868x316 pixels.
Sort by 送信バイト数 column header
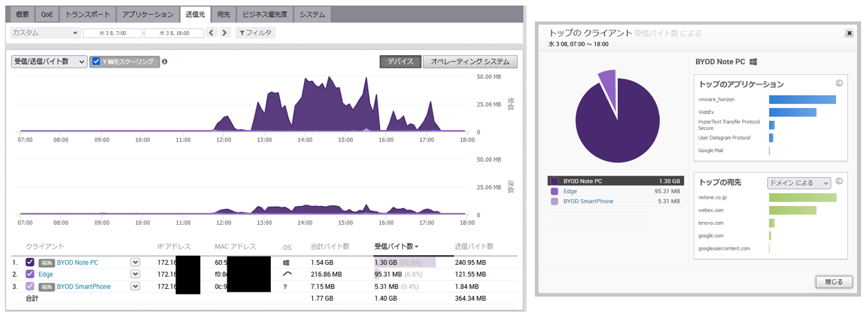click(x=474, y=246)
